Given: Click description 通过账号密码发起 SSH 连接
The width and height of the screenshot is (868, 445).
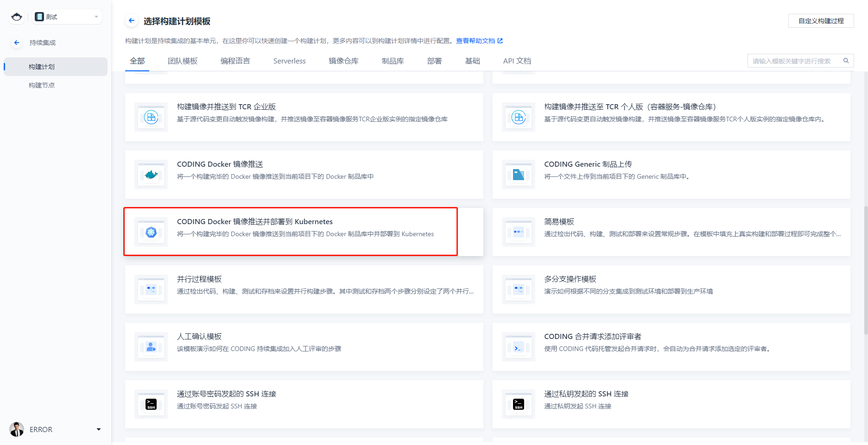Looking at the screenshot, I should [x=217, y=406].
